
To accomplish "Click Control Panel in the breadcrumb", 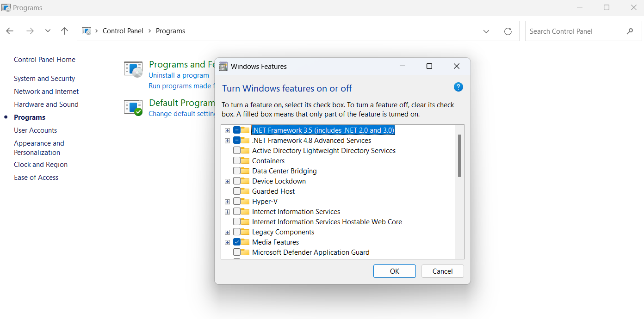I will click(123, 31).
